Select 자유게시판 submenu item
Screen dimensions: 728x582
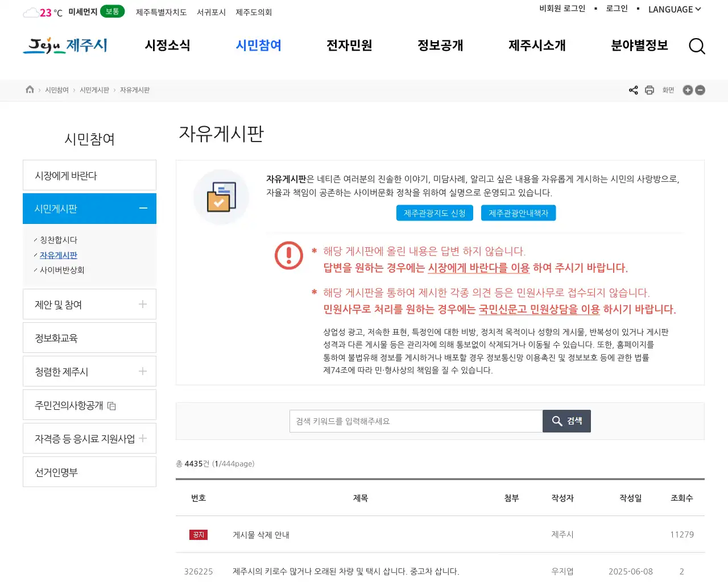point(58,255)
